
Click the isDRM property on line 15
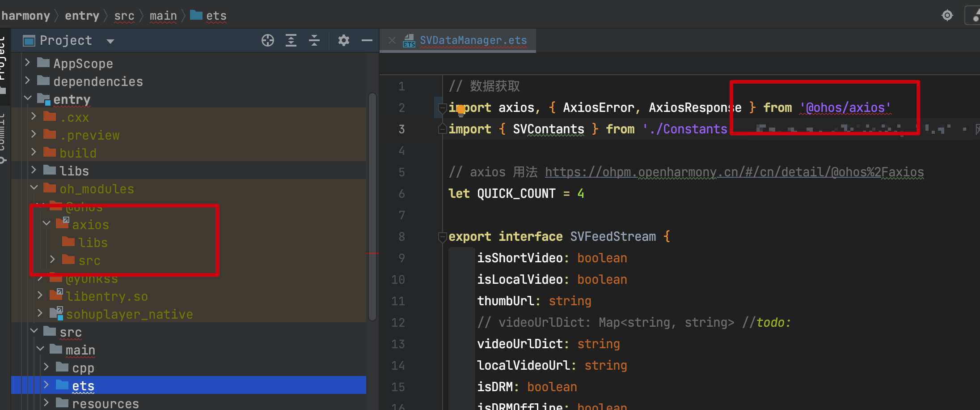pyautogui.click(x=495, y=387)
